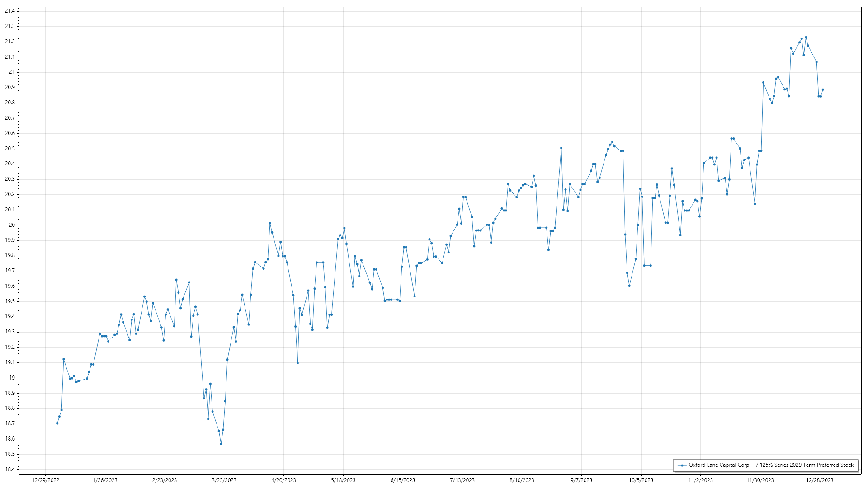Viewport: 868px width, 488px height.
Task: Click the 5/18/2023 x-axis date label
Action: [x=343, y=480]
